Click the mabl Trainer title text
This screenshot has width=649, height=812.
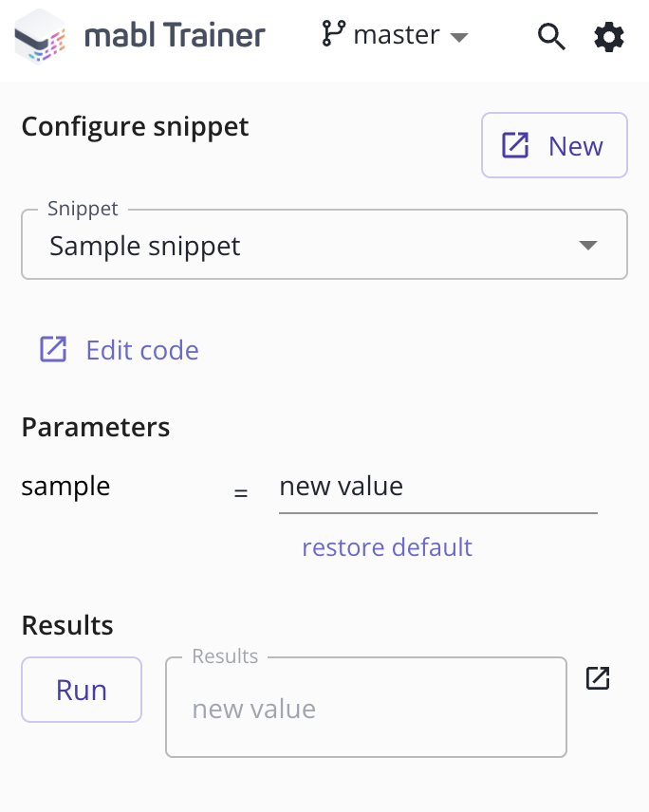coord(175,35)
